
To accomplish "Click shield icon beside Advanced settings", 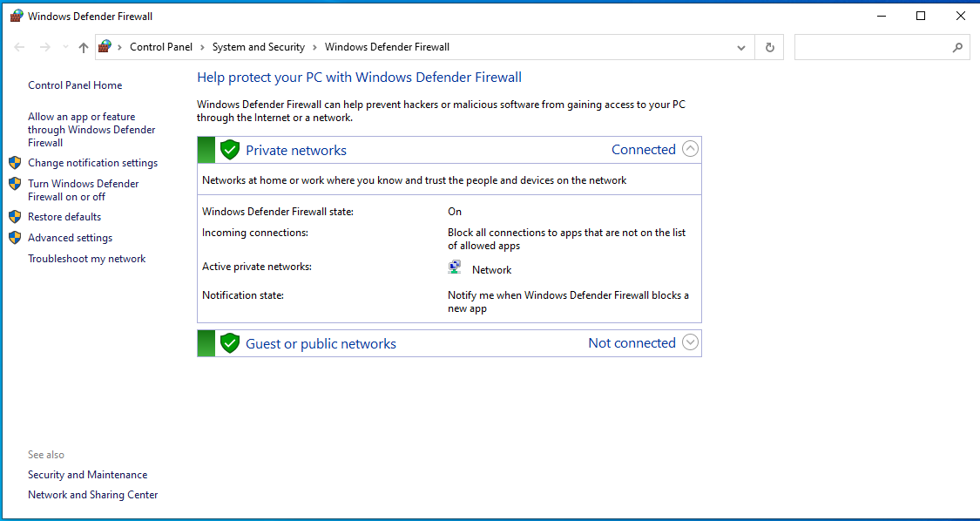I will coord(15,238).
